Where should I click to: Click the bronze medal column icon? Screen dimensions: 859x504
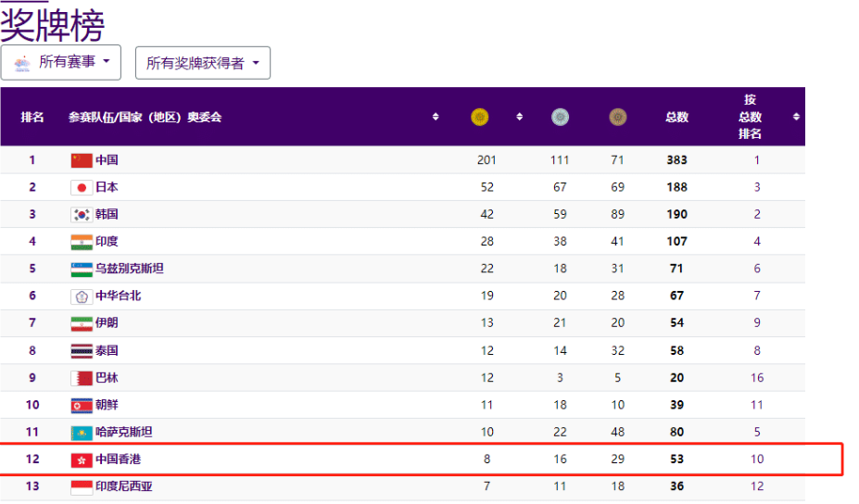pos(618,117)
